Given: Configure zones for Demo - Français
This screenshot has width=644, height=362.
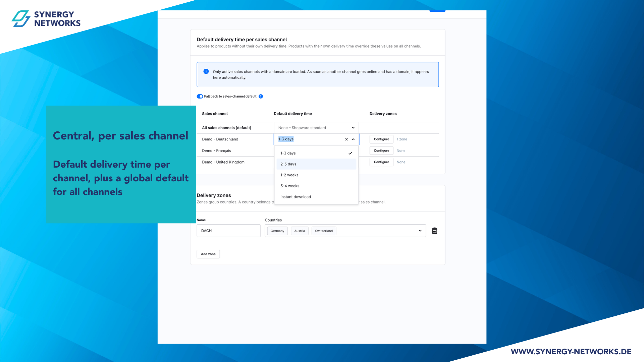Looking at the screenshot, I should [x=381, y=150].
